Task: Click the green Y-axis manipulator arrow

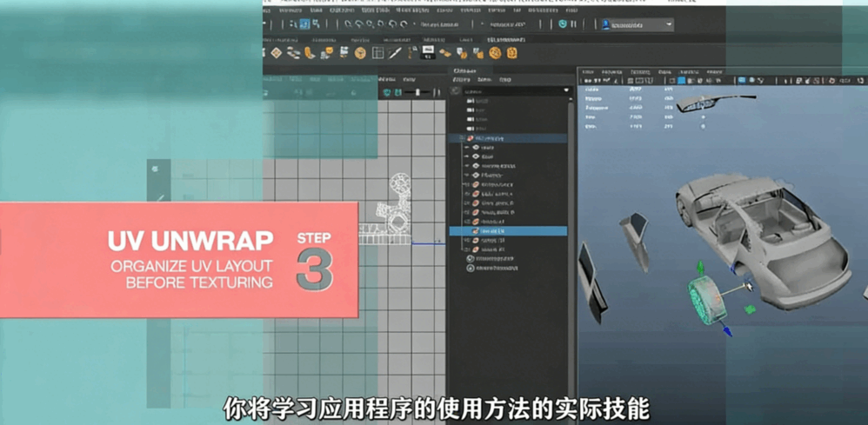Action: pos(700,269)
